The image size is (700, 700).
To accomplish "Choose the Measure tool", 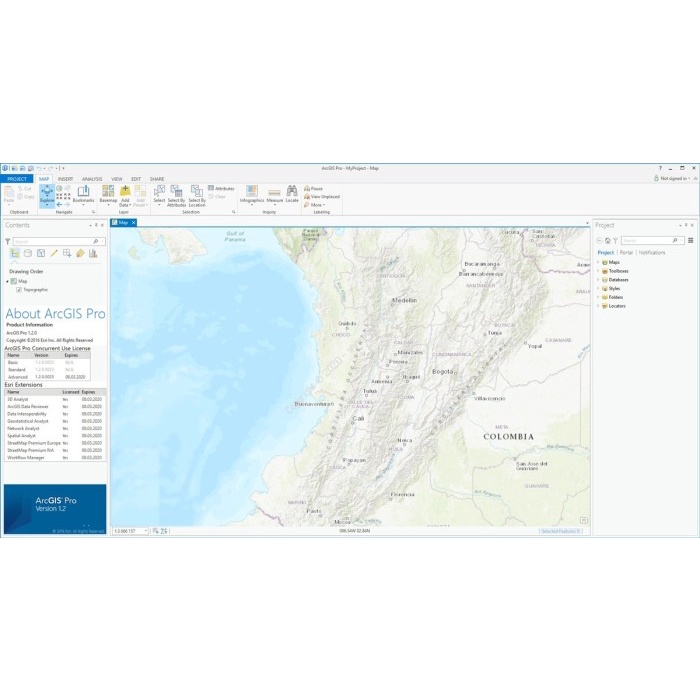I will (x=275, y=195).
